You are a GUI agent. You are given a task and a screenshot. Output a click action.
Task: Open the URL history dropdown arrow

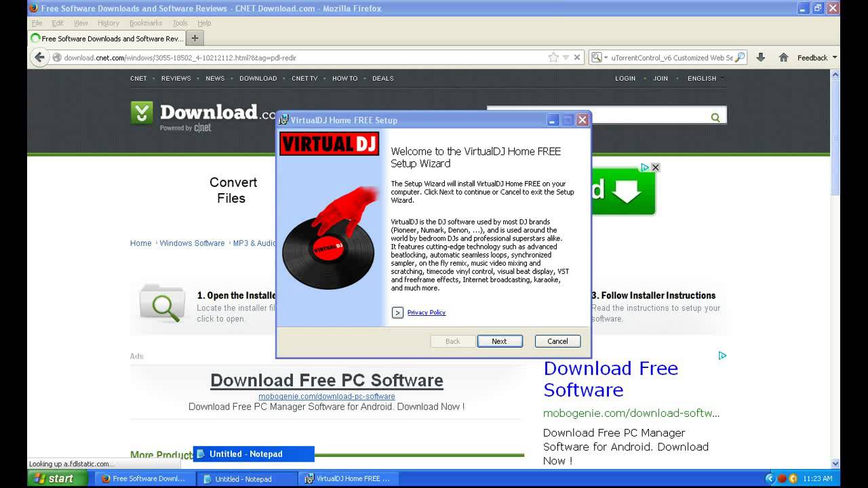tap(566, 58)
